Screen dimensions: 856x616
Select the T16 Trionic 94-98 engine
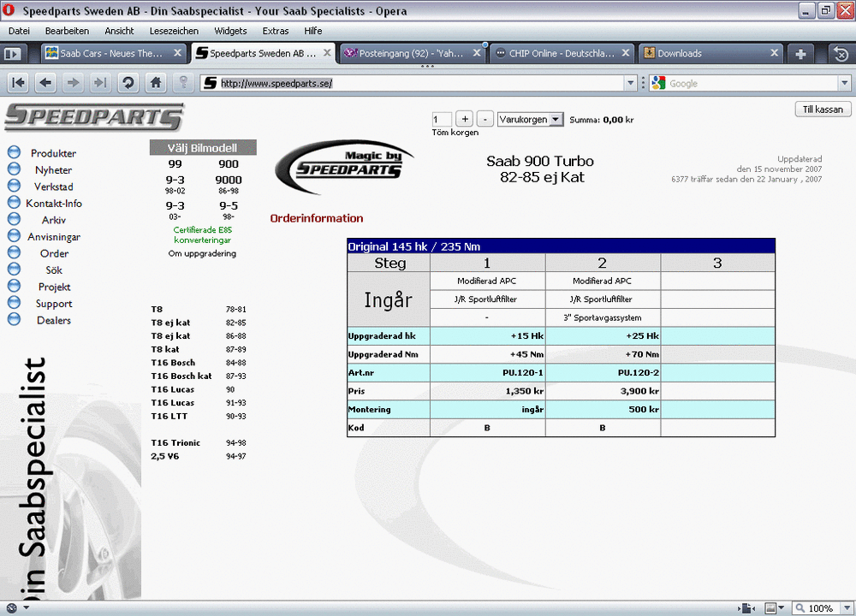coord(199,443)
